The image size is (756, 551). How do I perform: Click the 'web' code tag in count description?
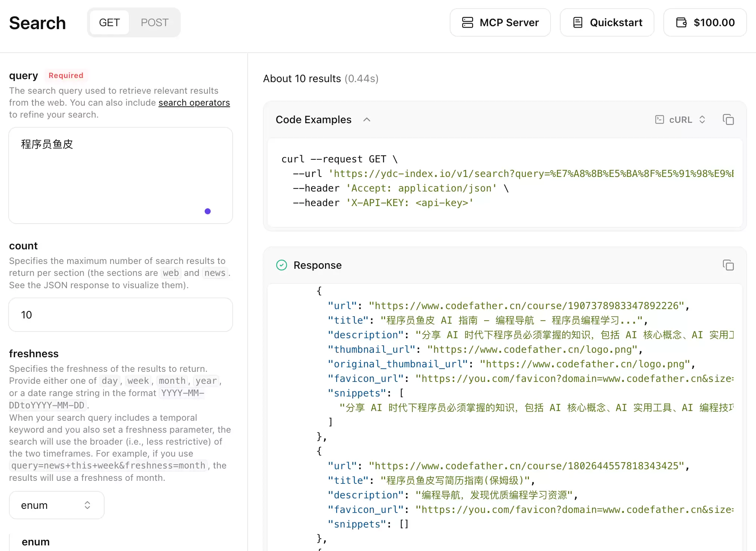(x=171, y=273)
